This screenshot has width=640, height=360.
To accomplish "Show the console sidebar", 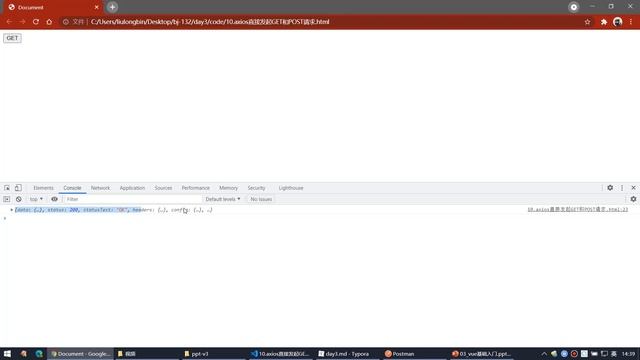I will pos(7,199).
